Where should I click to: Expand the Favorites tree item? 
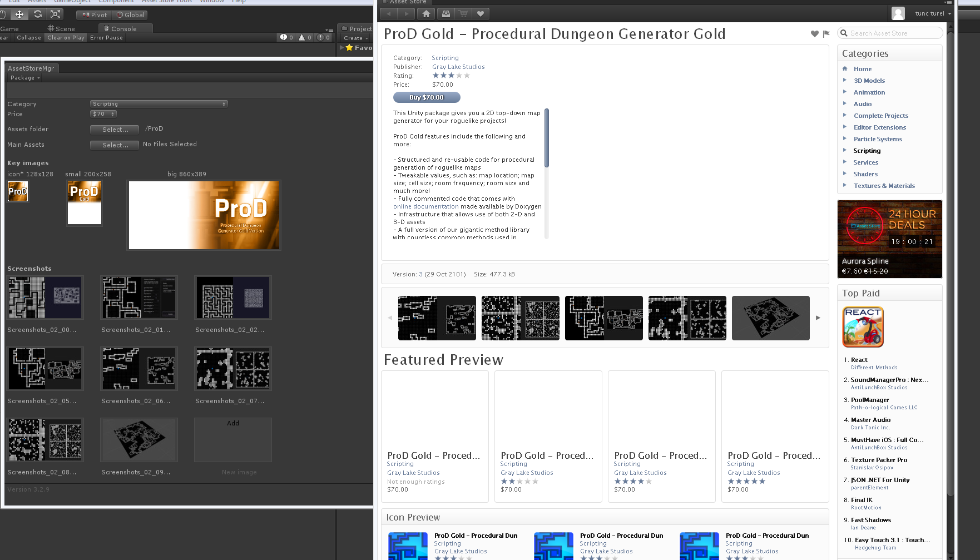click(342, 48)
